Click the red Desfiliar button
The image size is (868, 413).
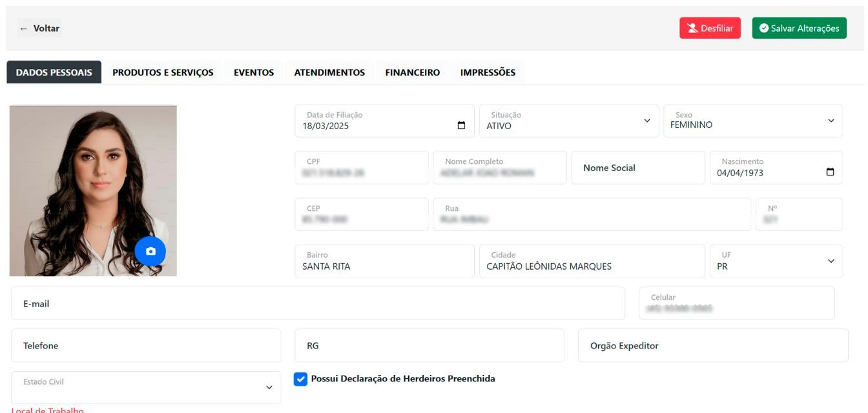(x=710, y=28)
